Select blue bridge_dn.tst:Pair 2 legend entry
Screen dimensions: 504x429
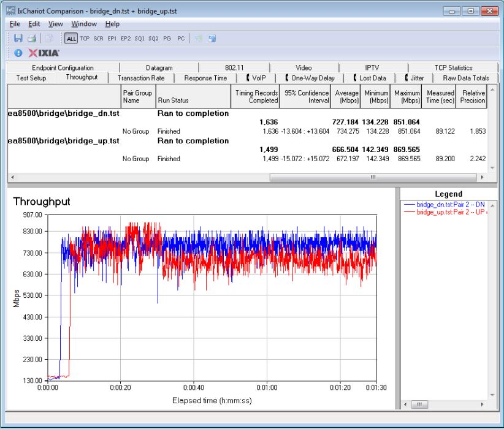(445, 204)
